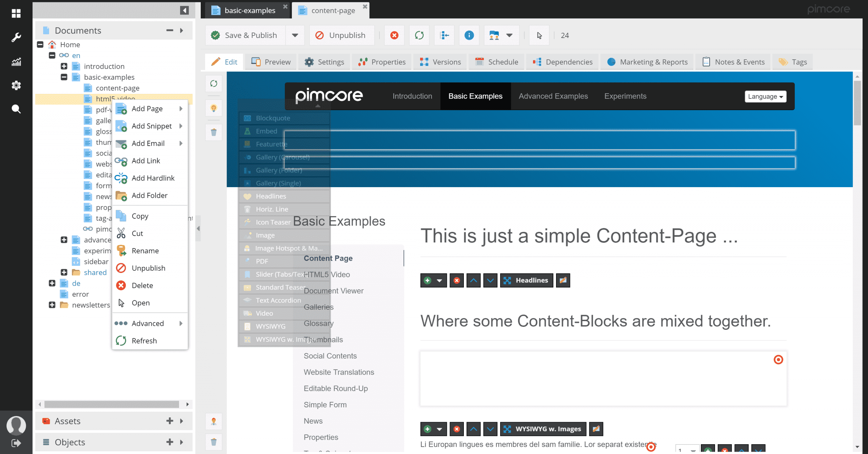Open the Language dropdown
Screen dimensions: 868x454
tap(765, 97)
